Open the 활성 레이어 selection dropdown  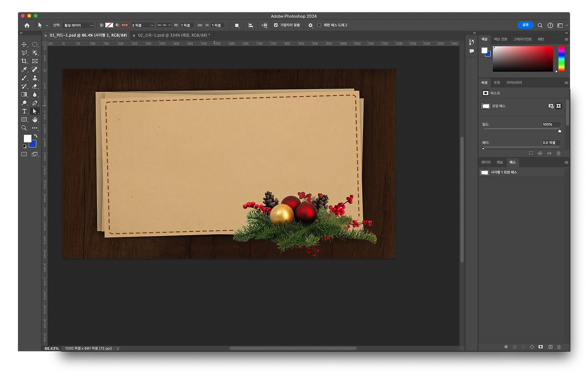pos(78,25)
